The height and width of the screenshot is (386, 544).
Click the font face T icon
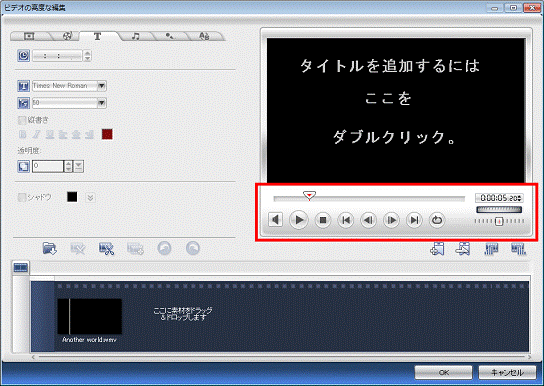click(x=24, y=86)
